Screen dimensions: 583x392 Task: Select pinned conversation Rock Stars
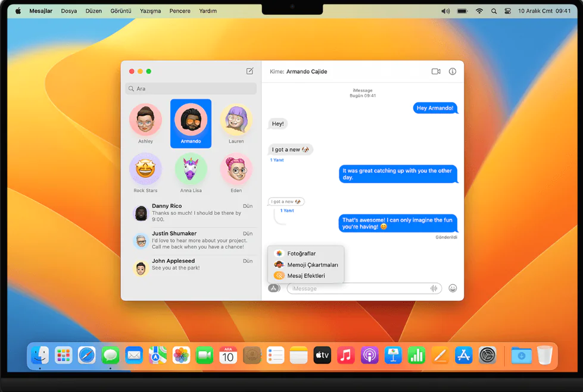tap(145, 173)
